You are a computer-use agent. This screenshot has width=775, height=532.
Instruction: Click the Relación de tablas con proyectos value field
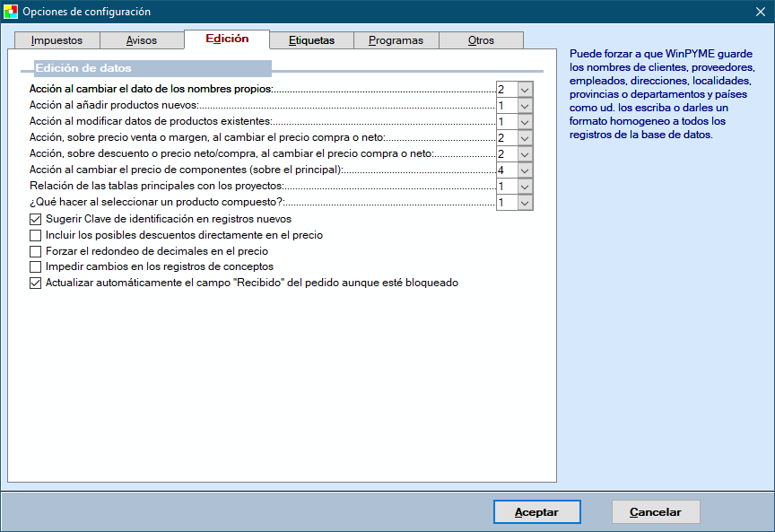(506, 187)
